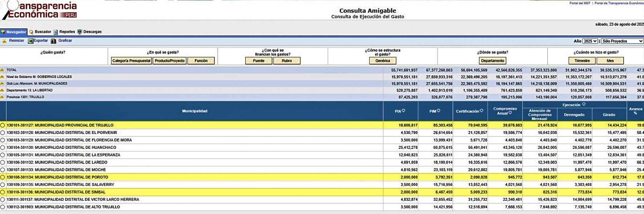This screenshot has width=644, height=214.
Task: Switch to the Navegador tab
Action: 14,32
